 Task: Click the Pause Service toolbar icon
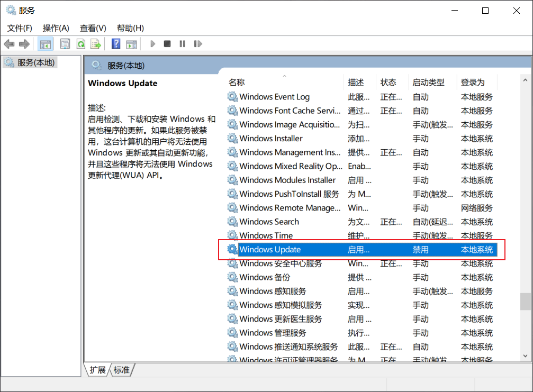[183, 44]
